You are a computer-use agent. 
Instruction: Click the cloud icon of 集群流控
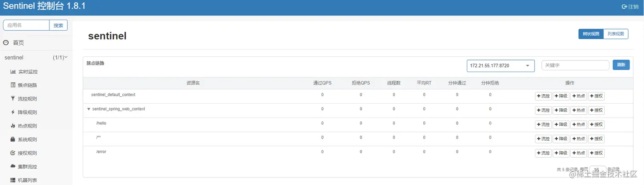tap(13, 167)
